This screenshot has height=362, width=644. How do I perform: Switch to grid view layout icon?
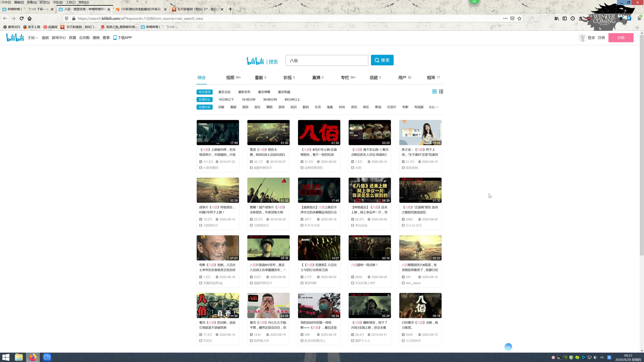click(435, 92)
